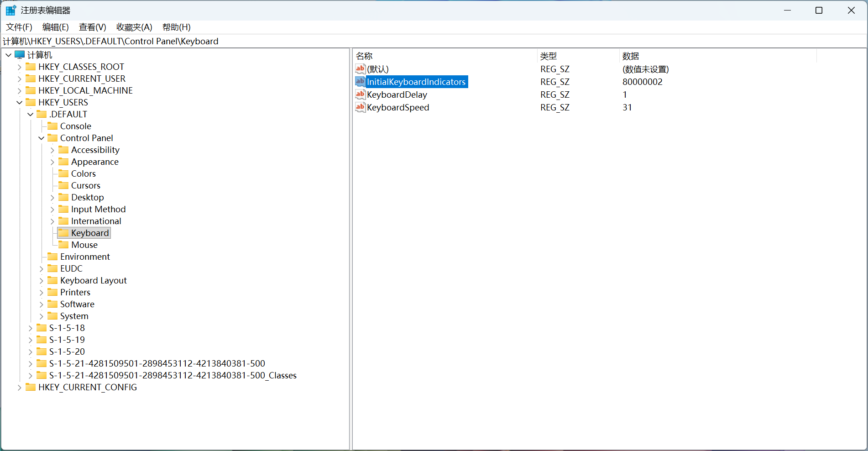
Task: Click the KeyboardSpeed string value icon
Action: (360, 107)
